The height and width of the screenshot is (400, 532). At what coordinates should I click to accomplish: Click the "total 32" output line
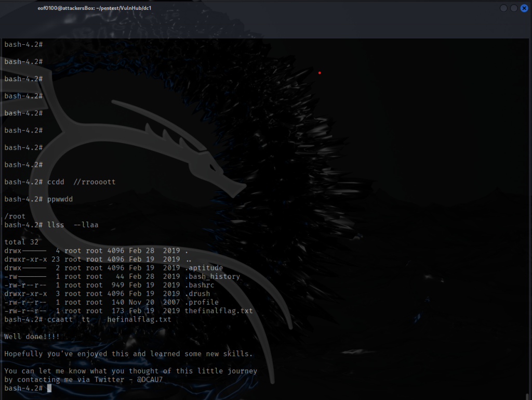coord(21,242)
